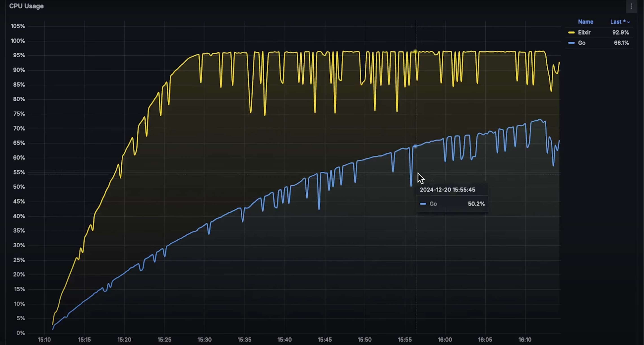Click the CPU Usage panel title
644x345 pixels.
26,6
